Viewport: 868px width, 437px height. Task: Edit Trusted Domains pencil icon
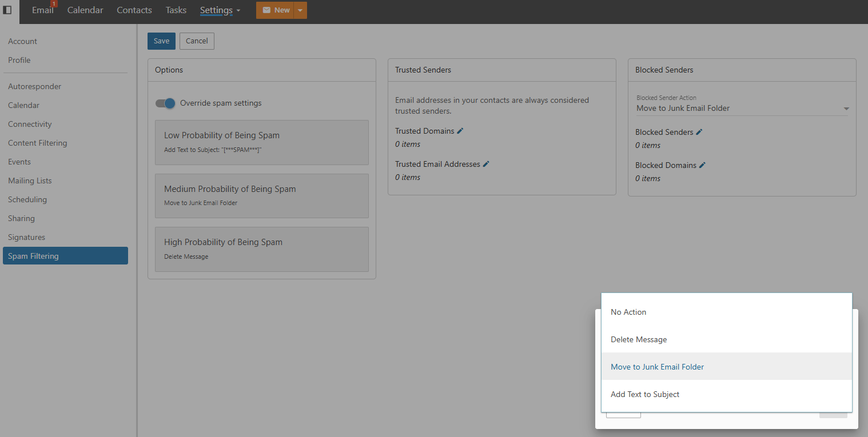[460, 131]
